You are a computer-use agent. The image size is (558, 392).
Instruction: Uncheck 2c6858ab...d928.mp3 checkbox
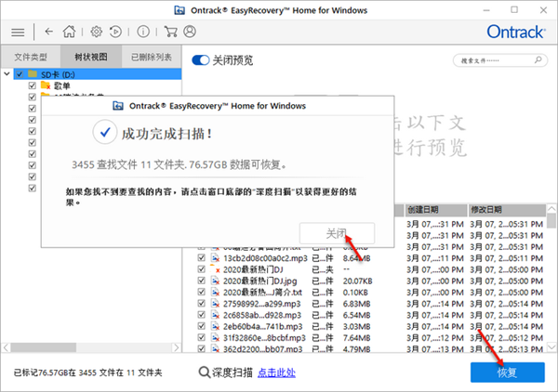coord(202,315)
